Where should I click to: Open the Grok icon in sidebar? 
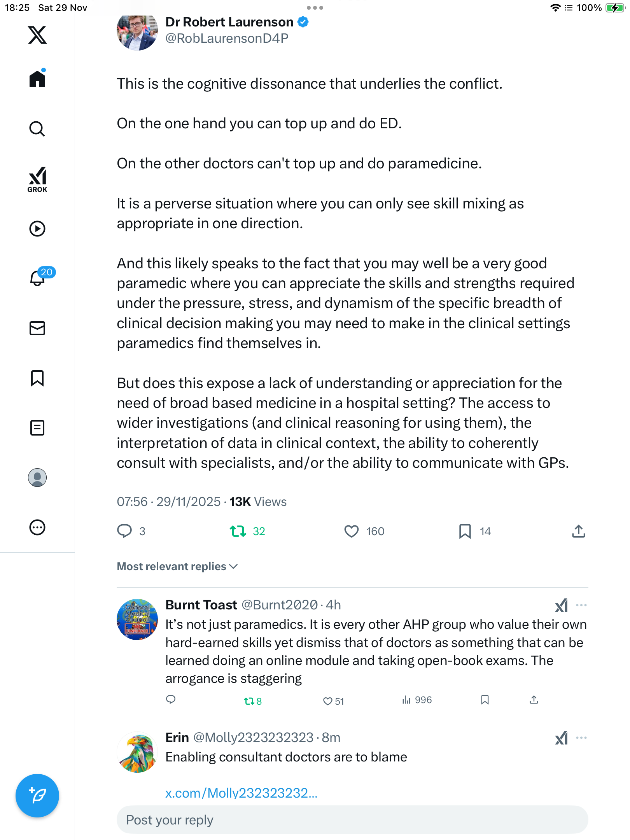37,179
